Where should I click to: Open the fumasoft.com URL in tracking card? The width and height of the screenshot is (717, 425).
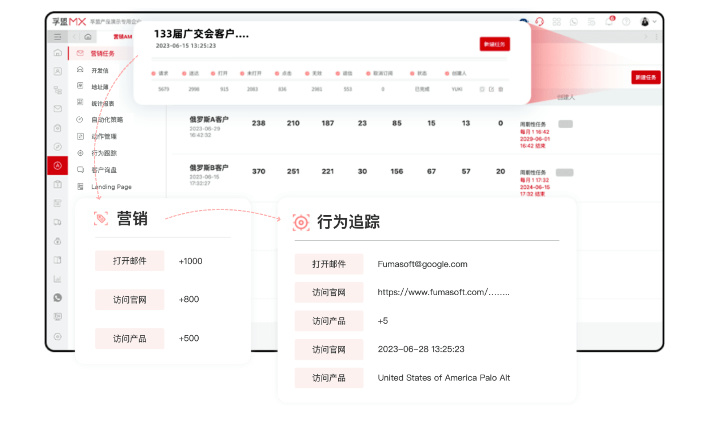click(x=443, y=292)
